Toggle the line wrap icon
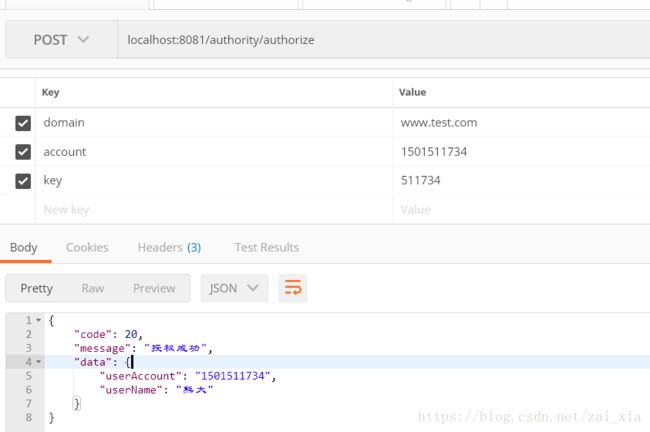The height and width of the screenshot is (432, 650). 293,288
